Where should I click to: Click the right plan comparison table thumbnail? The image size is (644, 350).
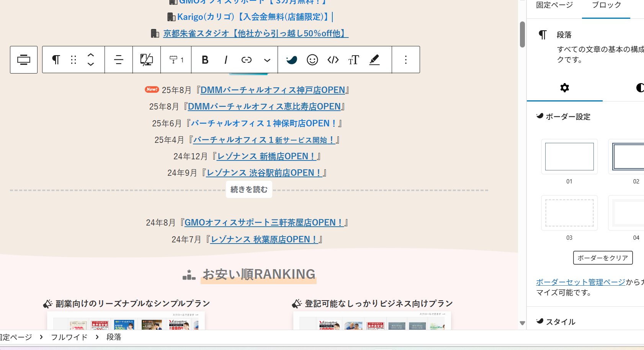pyautogui.click(x=372, y=321)
